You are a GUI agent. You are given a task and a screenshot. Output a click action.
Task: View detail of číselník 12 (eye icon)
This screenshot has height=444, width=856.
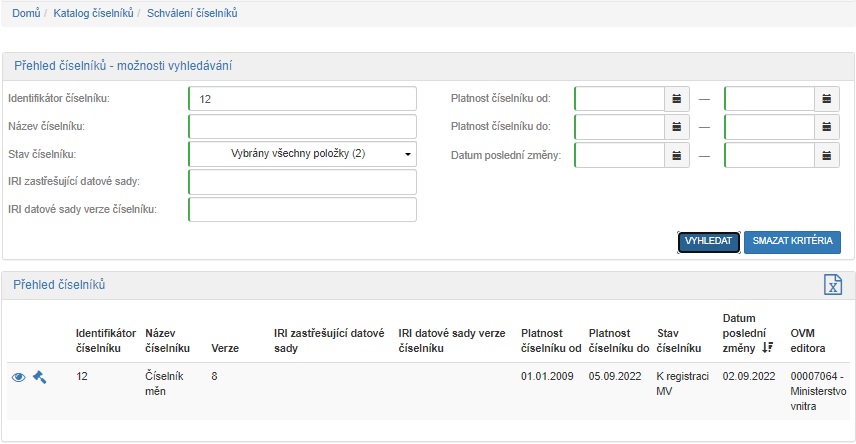point(18,377)
